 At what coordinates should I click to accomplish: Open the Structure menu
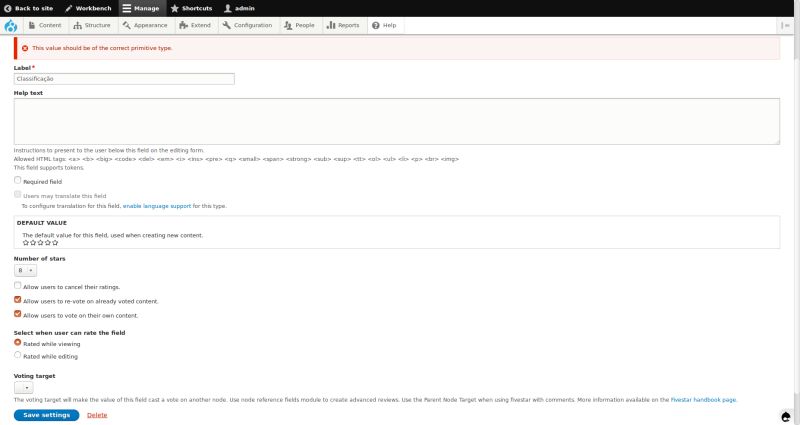click(x=92, y=25)
